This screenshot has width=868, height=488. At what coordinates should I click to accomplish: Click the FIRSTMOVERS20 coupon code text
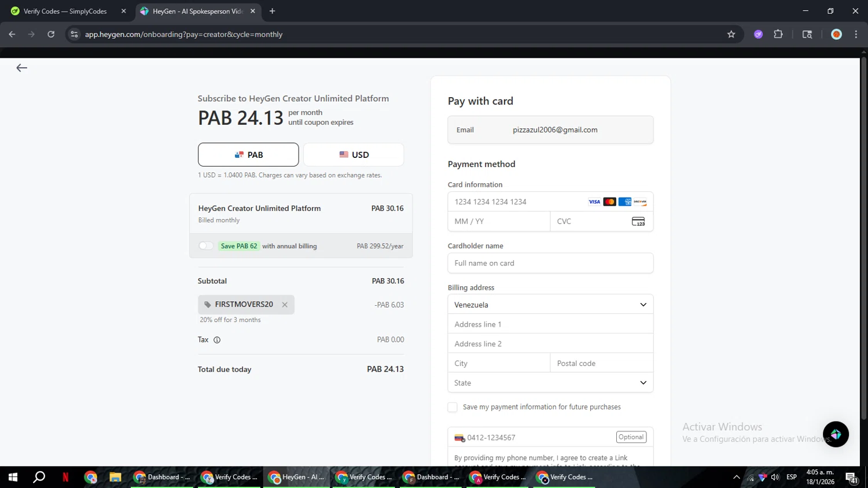pos(244,304)
